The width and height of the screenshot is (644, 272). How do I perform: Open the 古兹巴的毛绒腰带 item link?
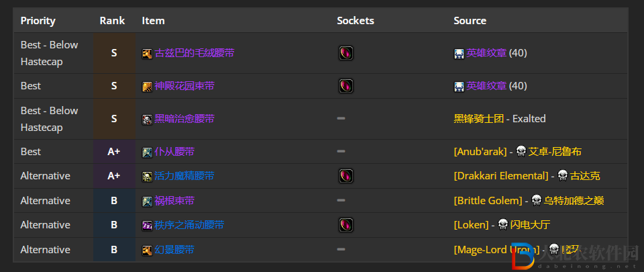(x=195, y=53)
